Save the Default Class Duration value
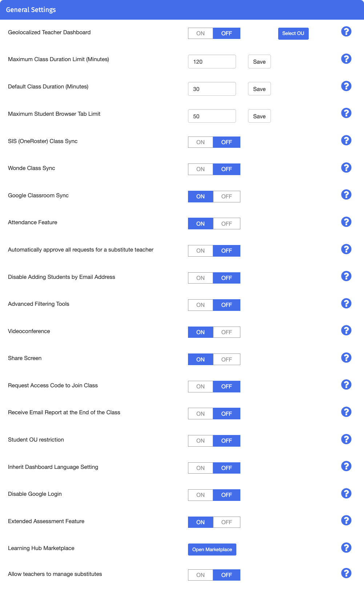The image size is (364, 589). pos(259,89)
